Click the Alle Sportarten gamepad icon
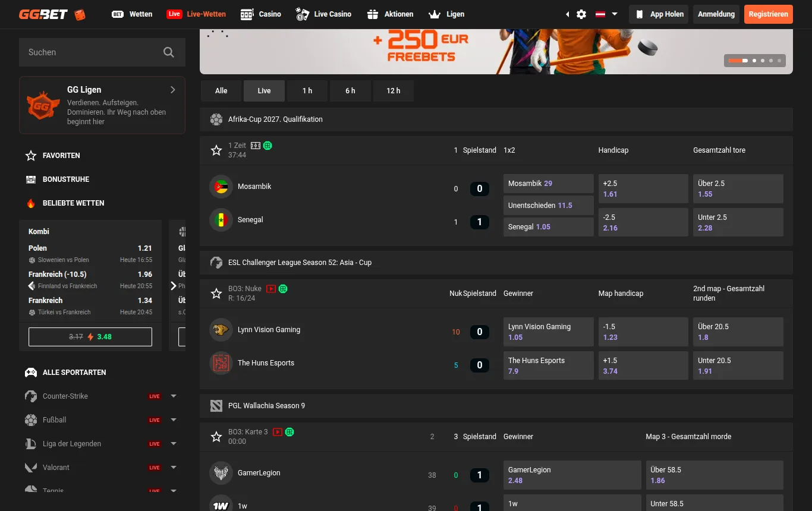Image resolution: width=812 pixels, height=511 pixels. pyautogui.click(x=31, y=373)
